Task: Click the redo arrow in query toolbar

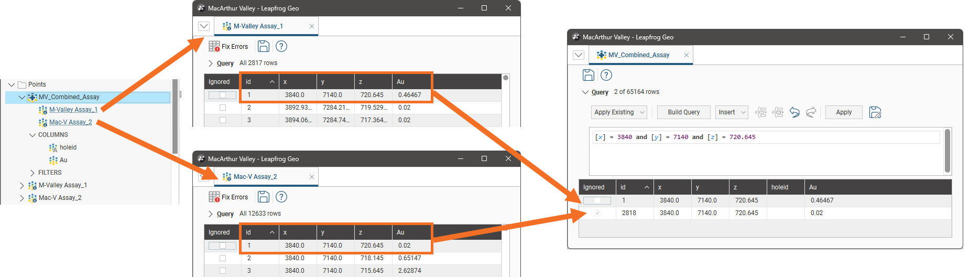Action: point(811,112)
